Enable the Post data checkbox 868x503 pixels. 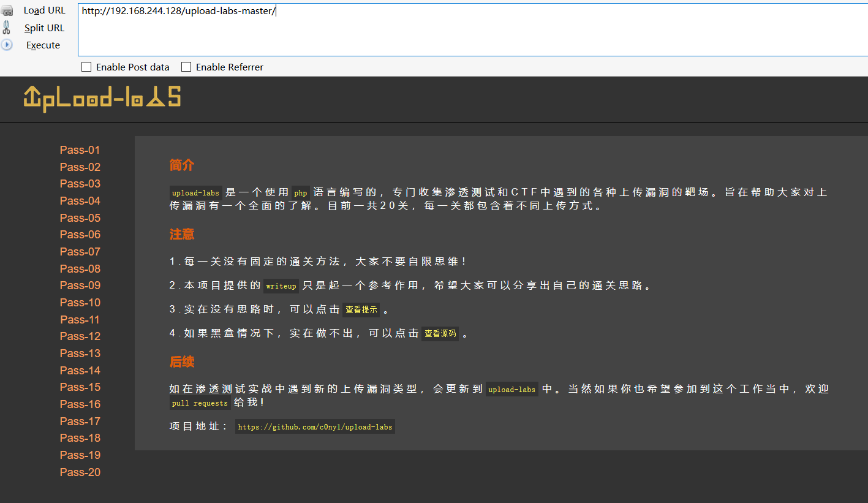pyautogui.click(x=86, y=67)
